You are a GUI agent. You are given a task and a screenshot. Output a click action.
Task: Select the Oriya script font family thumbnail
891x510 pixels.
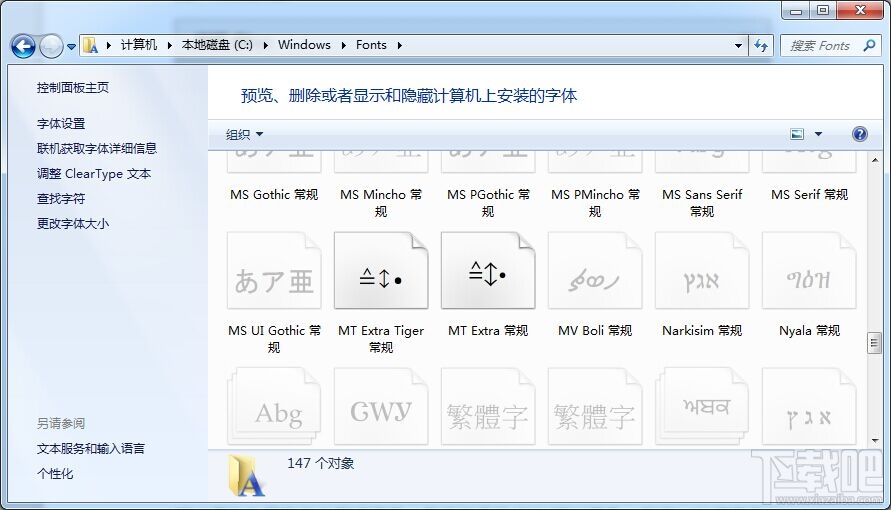(702, 407)
